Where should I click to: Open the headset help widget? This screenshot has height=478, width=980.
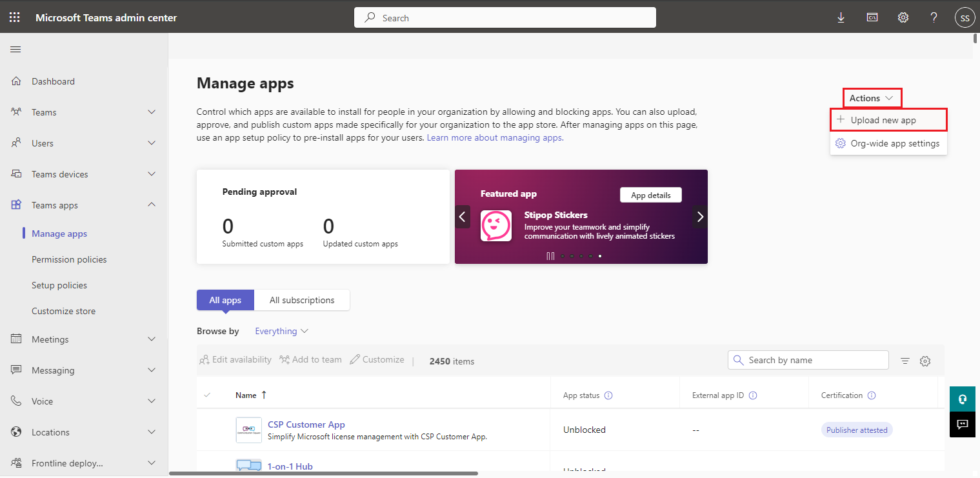963,399
